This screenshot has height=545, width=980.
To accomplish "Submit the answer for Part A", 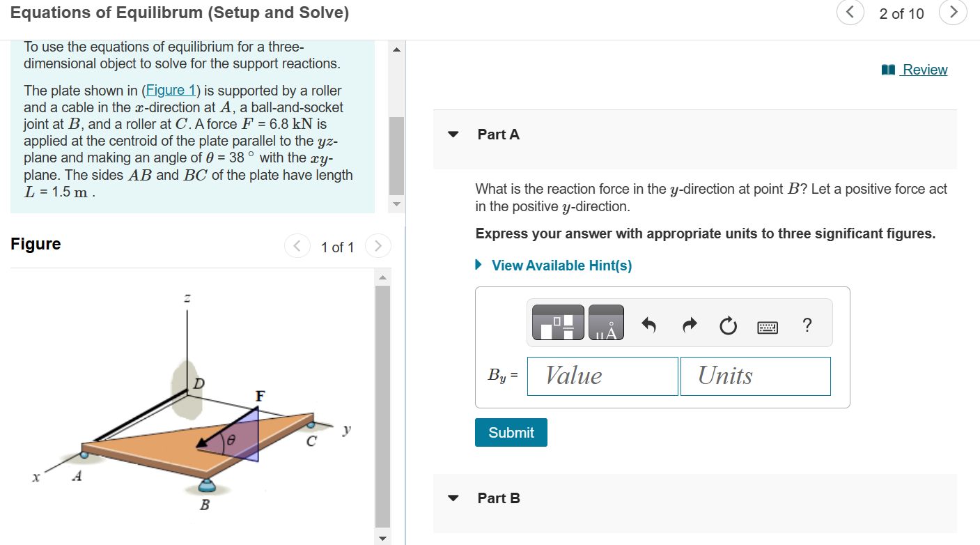I will click(511, 432).
